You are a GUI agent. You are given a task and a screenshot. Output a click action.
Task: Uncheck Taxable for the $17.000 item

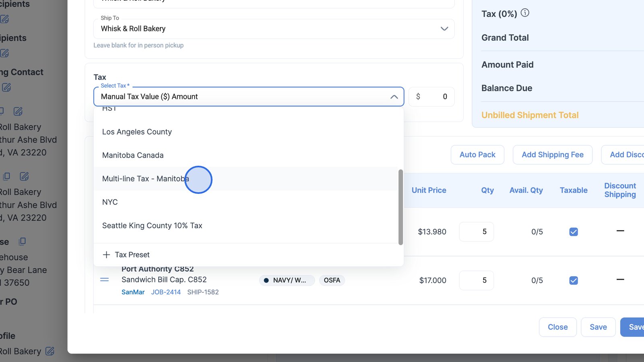574,280
